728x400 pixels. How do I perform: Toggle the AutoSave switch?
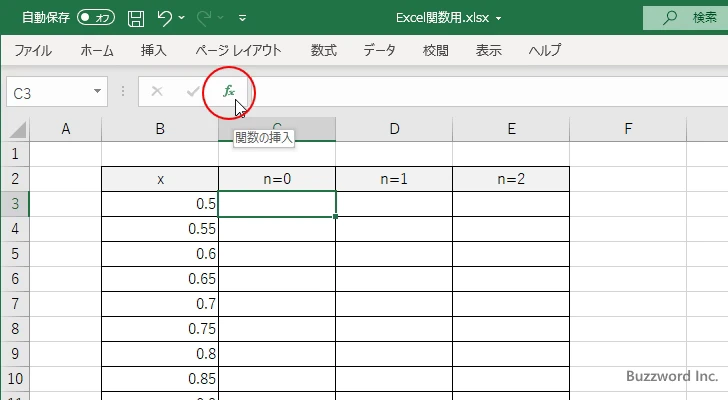click(96, 18)
